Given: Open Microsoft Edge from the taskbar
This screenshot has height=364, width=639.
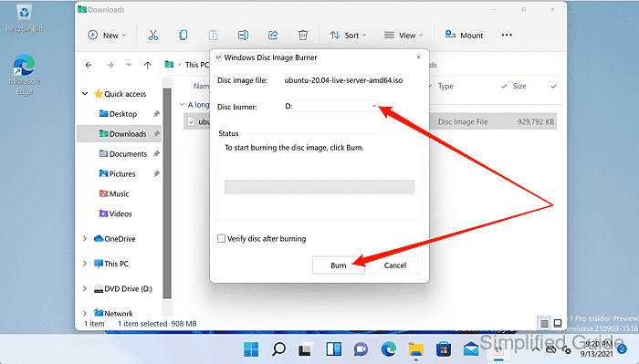Looking at the screenshot, I should click(388, 349).
